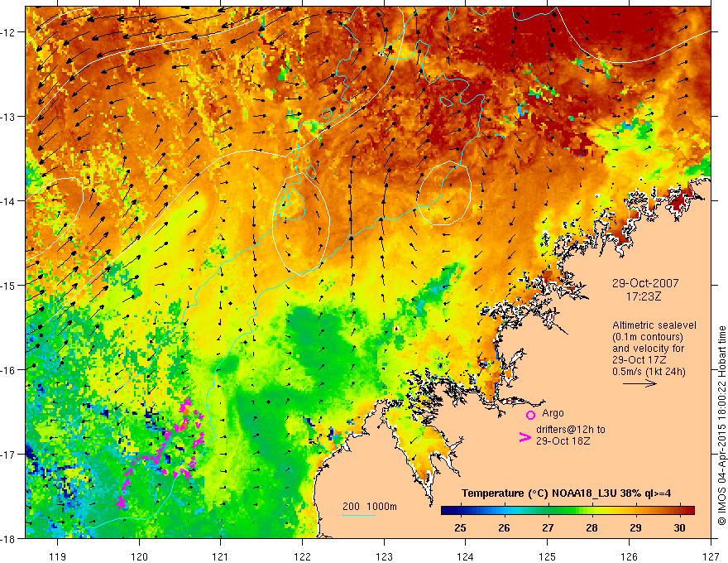Click the Temperature NOAA18_L3U title
The width and height of the screenshot is (728, 563).
567,493
